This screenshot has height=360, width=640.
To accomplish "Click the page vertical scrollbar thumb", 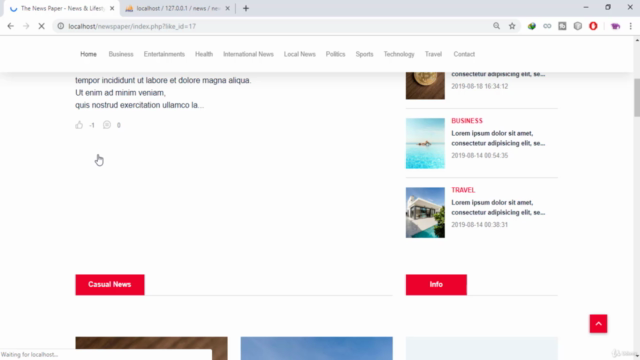I will 637,98.
